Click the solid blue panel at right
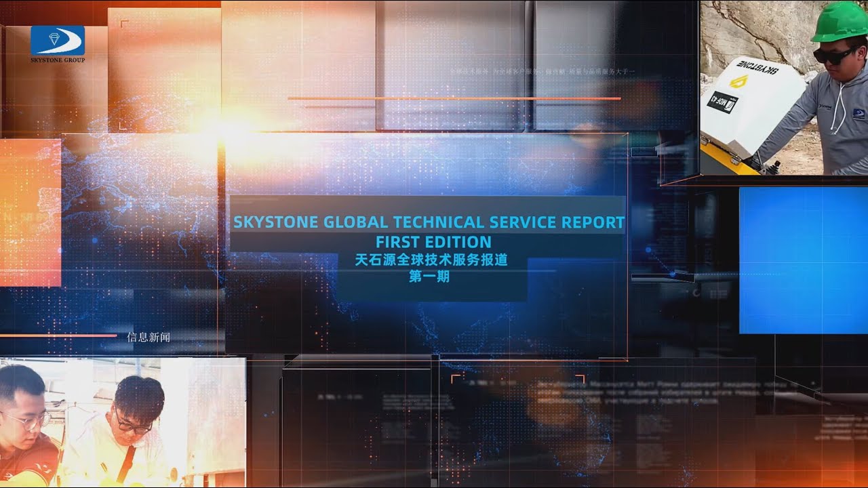The height and width of the screenshot is (488, 868). point(804,260)
